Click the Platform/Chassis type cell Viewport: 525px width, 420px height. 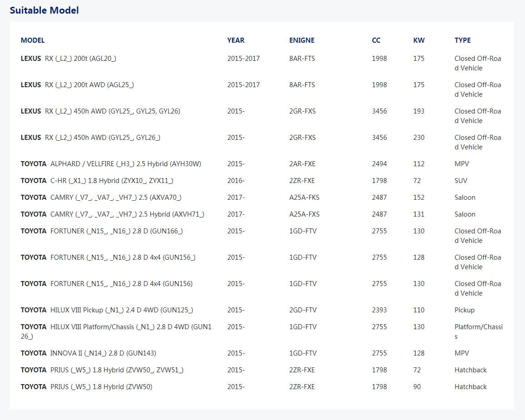coord(479,331)
